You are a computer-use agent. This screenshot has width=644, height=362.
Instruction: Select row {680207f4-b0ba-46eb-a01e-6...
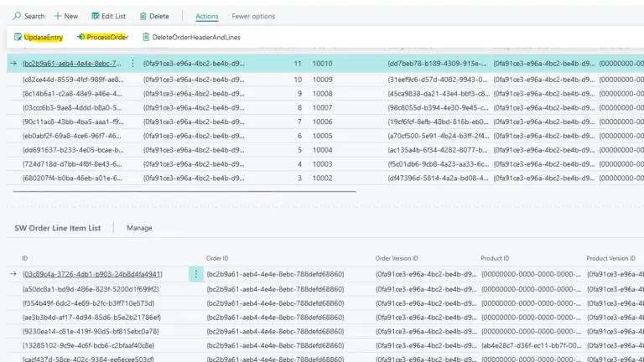(72, 178)
